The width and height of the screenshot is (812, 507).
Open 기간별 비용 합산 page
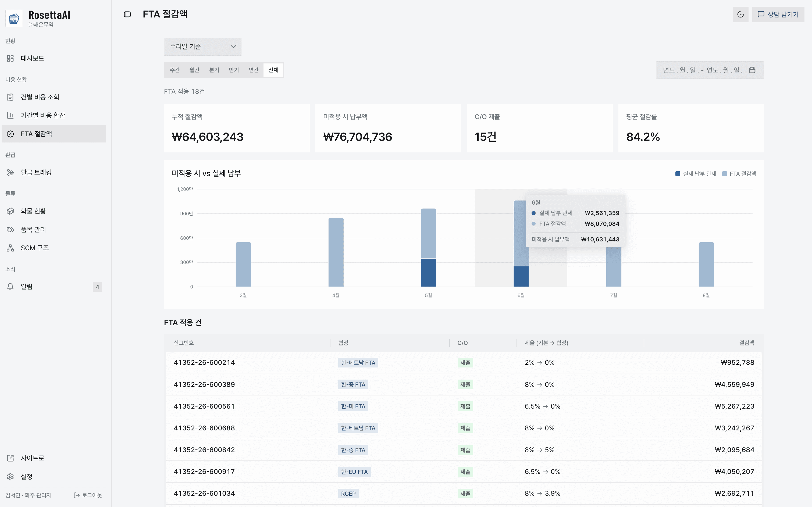point(54,115)
